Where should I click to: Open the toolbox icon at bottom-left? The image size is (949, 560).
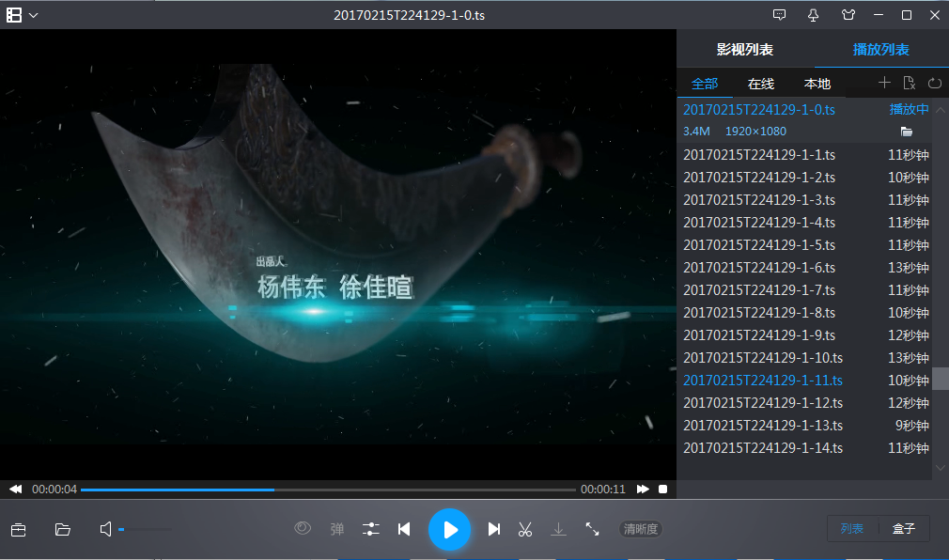(x=18, y=530)
